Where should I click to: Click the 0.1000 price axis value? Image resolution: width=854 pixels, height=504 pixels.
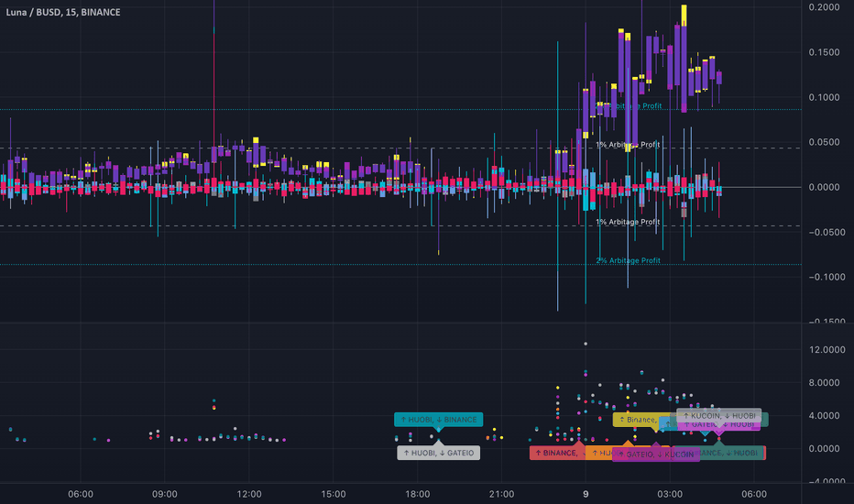point(824,97)
